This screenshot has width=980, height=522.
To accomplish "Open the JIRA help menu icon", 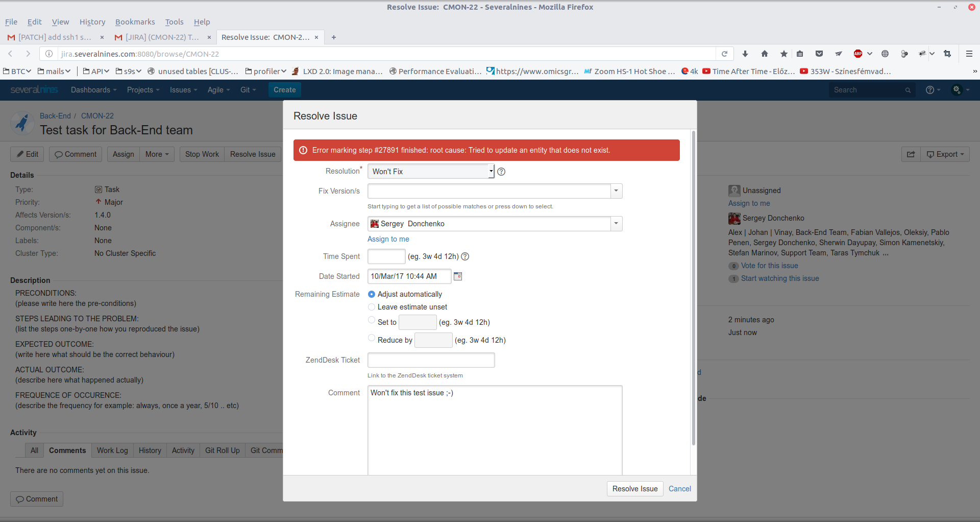I will 933,90.
